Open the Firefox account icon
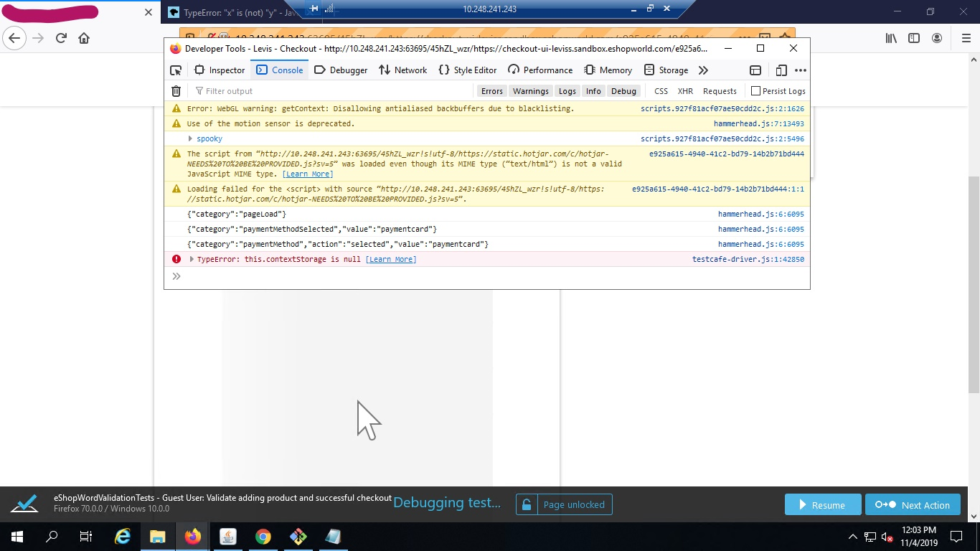Image resolution: width=980 pixels, height=551 pixels. tap(937, 38)
